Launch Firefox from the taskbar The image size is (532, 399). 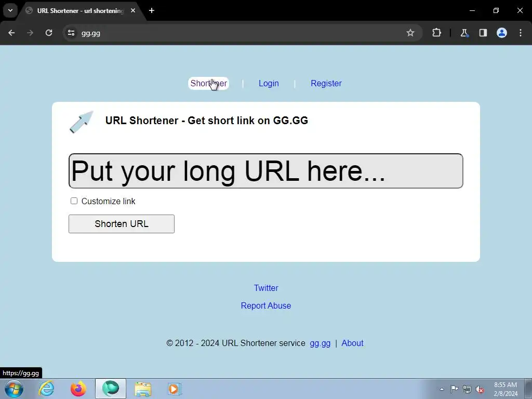coord(78,389)
